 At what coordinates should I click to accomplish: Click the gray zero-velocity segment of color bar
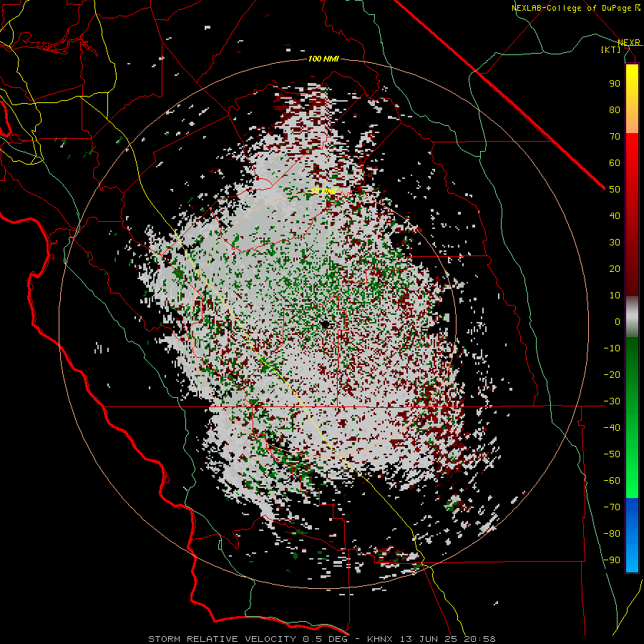coord(632,317)
